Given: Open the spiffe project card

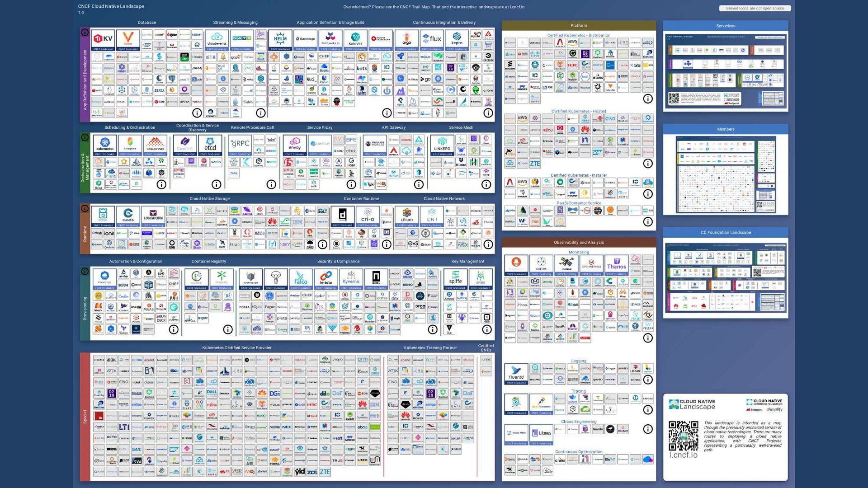Looking at the screenshot, I should [x=455, y=279].
